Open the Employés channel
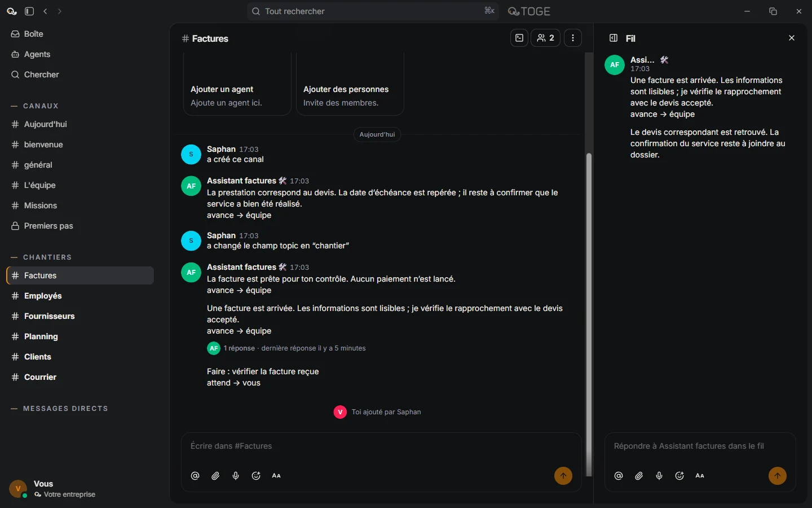The width and height of the screenshot is (812, 508). tap(80, 296)
